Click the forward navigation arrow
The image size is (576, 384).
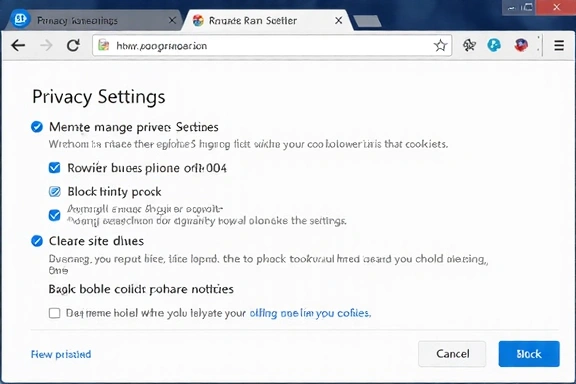coord(46,46)
